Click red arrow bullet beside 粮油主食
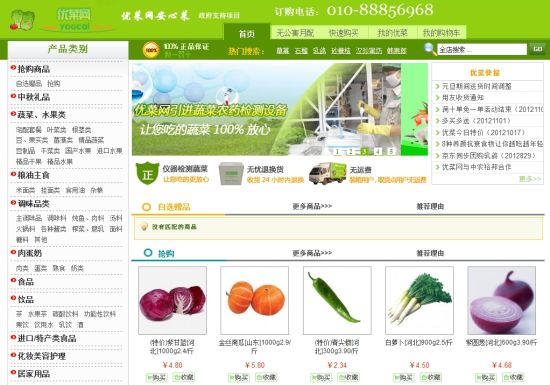 (13, 174)
